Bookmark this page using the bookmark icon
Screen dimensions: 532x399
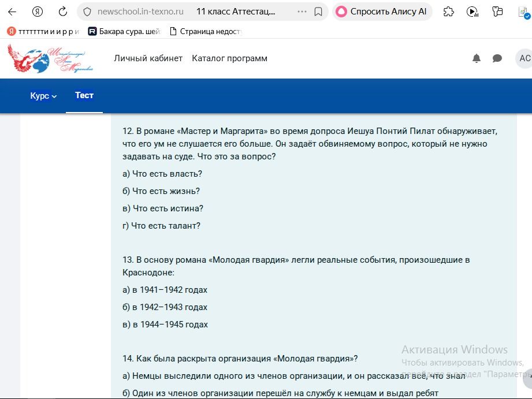click(x=318, y=12)
